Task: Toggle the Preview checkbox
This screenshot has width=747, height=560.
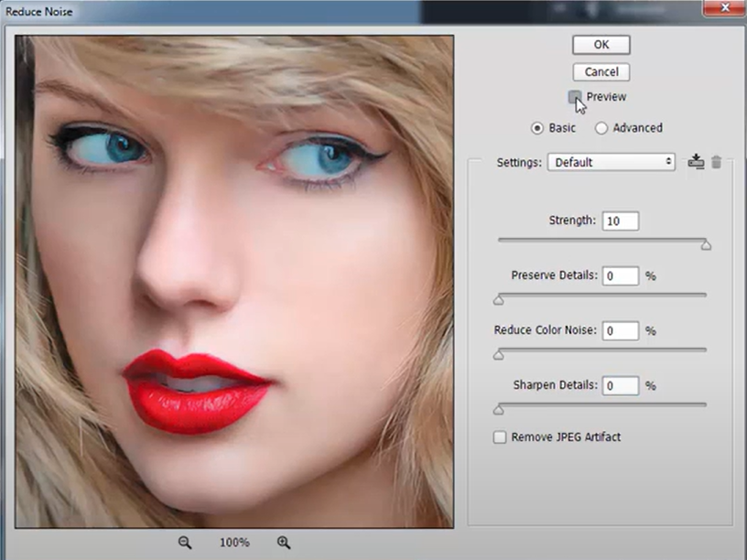Action: point(575,97)
